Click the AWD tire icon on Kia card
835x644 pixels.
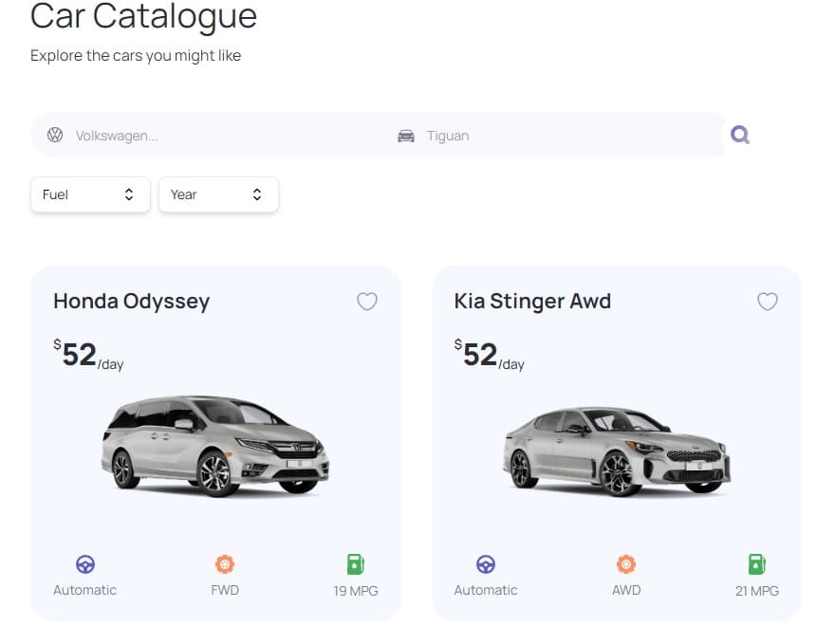[626, 564]
